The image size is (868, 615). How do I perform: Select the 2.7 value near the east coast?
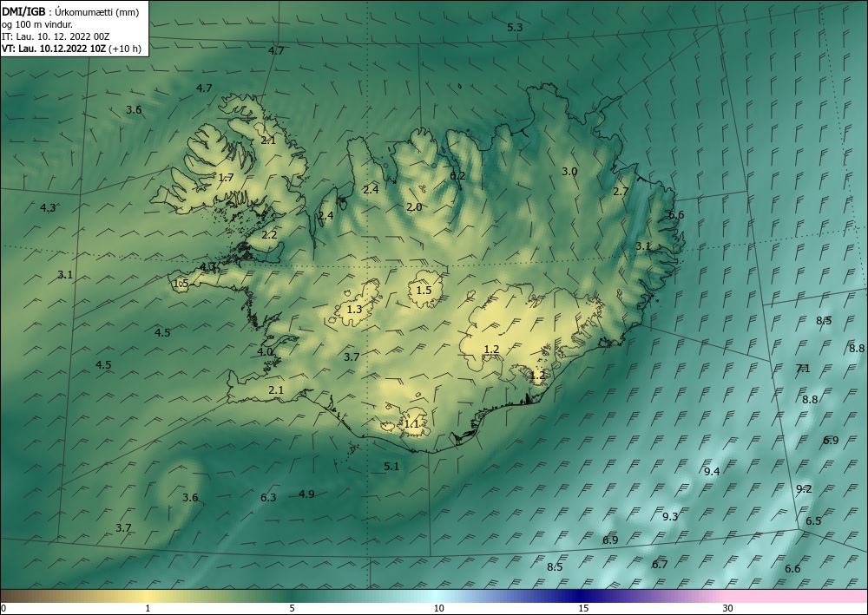click(621, 192)
